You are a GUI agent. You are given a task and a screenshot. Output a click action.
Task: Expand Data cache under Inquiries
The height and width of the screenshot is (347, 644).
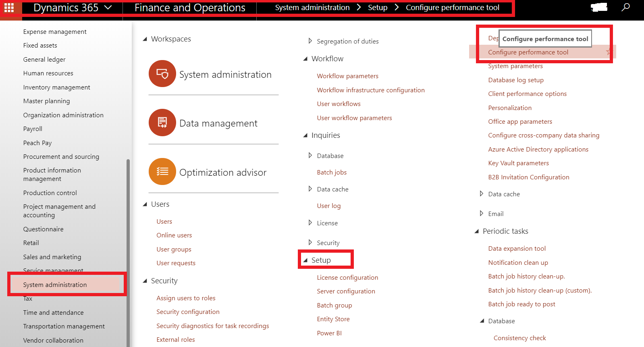pyautogui.click(x=310, y=189)
